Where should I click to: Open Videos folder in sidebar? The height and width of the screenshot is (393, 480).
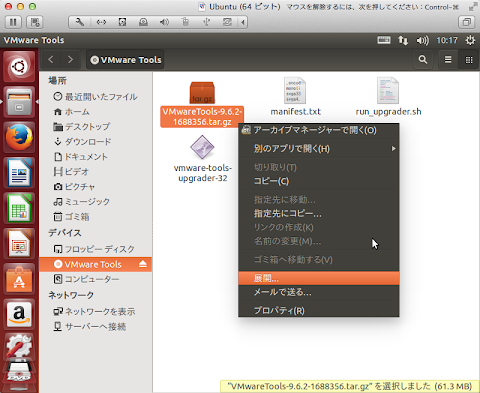pyautogui.click(x=95, y=172)
